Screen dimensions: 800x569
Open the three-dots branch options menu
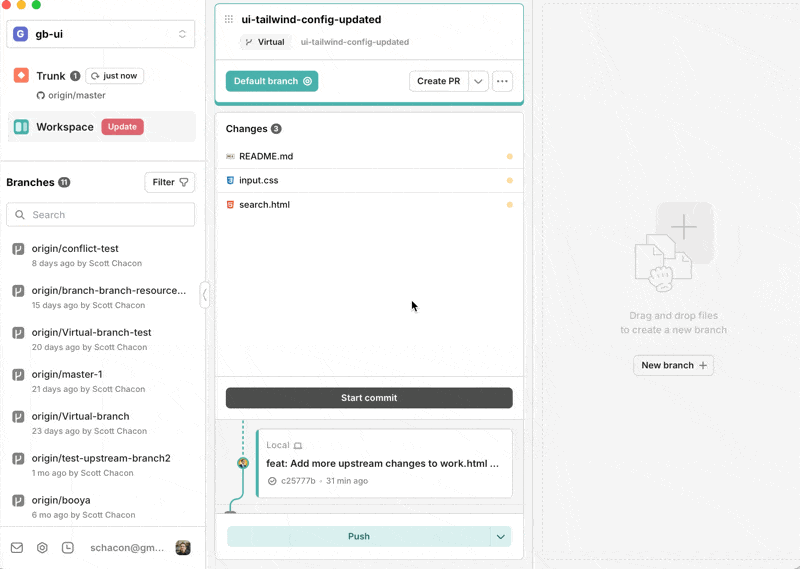(x=502, y=81)
